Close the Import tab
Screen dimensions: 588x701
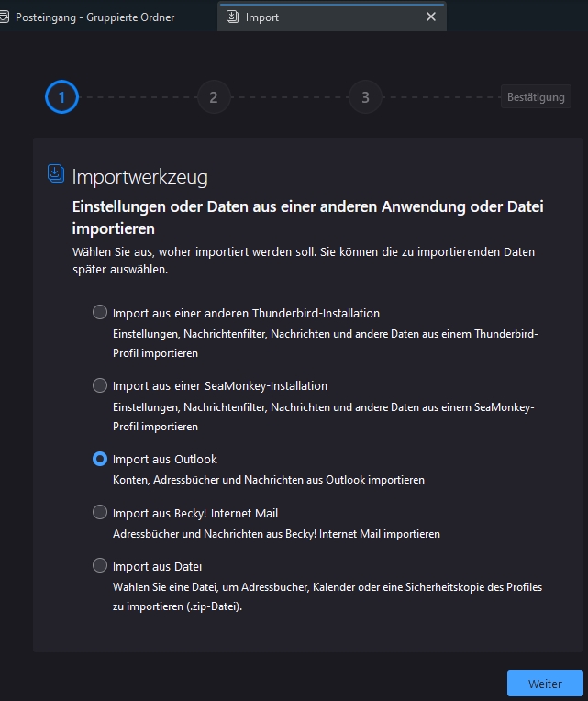pos(431,17)
